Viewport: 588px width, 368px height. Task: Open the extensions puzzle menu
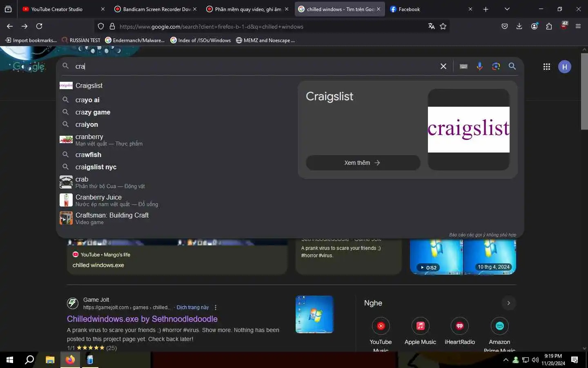pyautogui.click(x=549, y=26)
